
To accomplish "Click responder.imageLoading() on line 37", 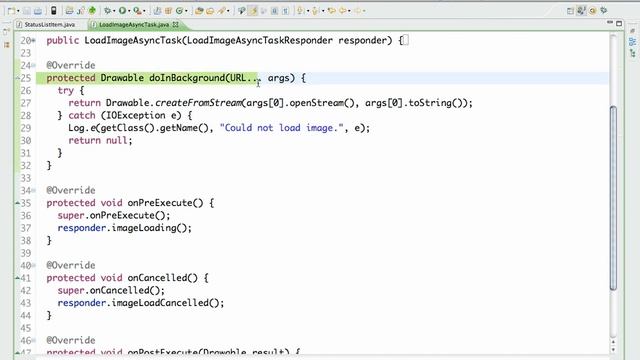I will 124,228.
